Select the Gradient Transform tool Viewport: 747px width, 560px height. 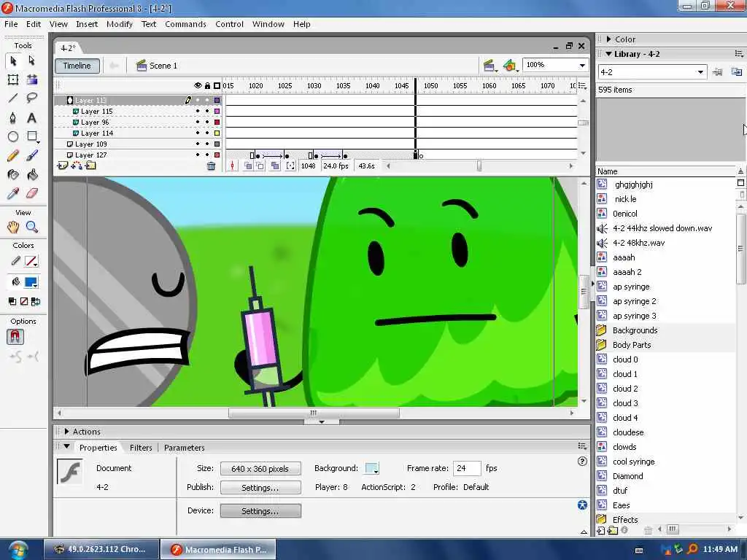pyautogui.click(x=31, y=79)
